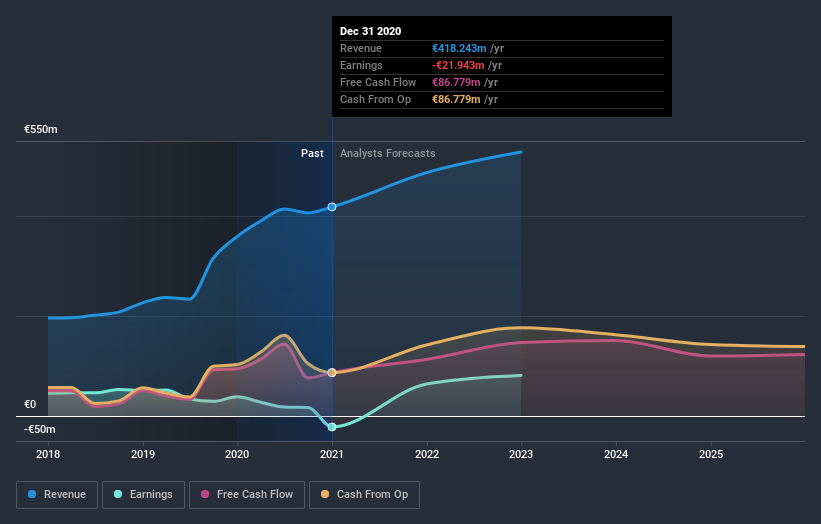The width and height of the screenshot is (821, 524).
Task: Click the €418.243m revenue value
Action: [x=459, y=48]
